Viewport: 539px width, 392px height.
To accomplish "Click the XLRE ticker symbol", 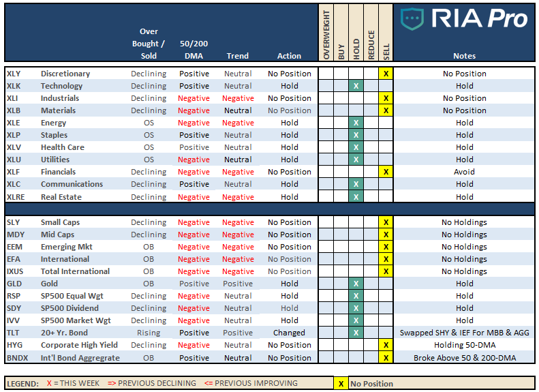I will pyautogui.click(x=15, y=197).
